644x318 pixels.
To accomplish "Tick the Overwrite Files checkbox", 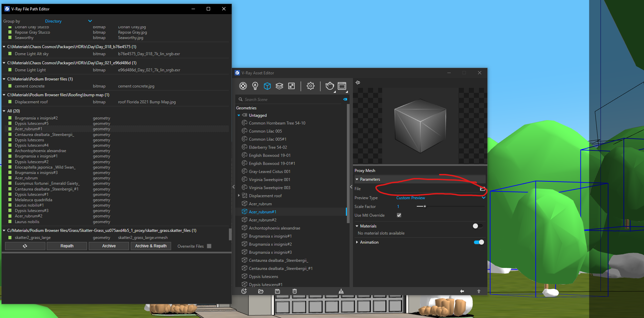I will pyautogui.click(x=209, y=246).
